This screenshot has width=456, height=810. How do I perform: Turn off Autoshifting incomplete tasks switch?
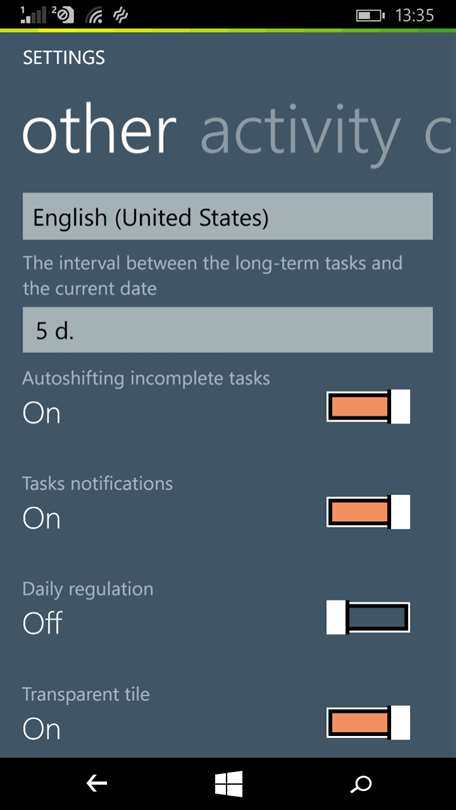pos(368,407)
